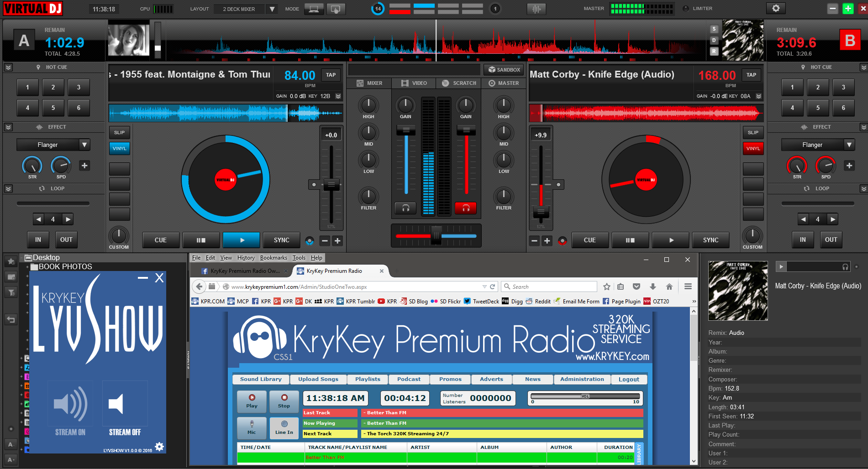Toggle Line In on the KryKey player
The width and height of the screenshot is (868, 469).
(284, 428)
